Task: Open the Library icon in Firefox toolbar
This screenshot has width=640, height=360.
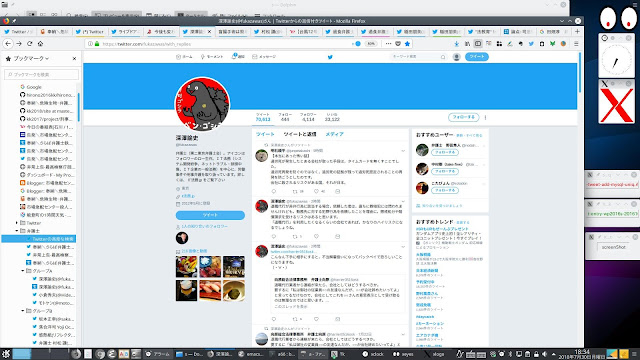Action: (x=467, y=44)
